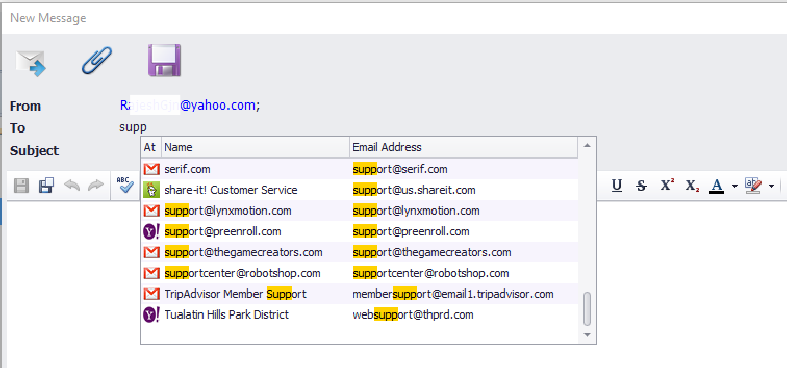
Task: Click the To recipient field containing supp
Action: click(x=133, y=128)
